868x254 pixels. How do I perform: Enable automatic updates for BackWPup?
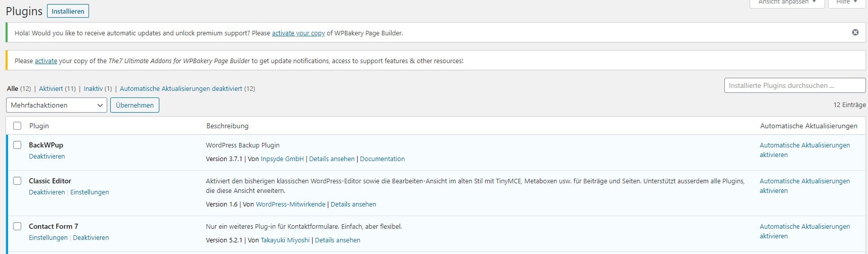coord(805,150)
